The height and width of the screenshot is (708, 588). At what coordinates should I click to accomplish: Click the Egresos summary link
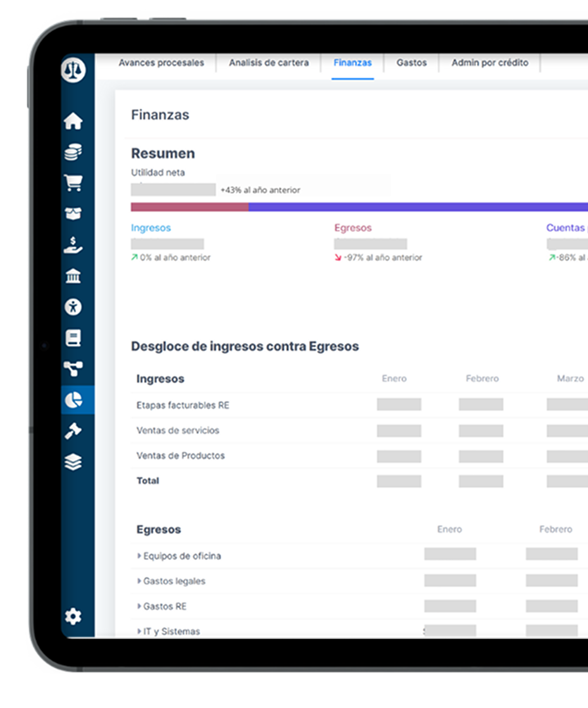(x=353, y=228)
